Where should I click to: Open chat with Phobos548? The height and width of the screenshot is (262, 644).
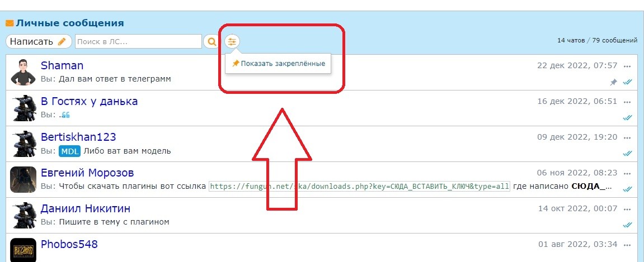click(x=69, y=244)
